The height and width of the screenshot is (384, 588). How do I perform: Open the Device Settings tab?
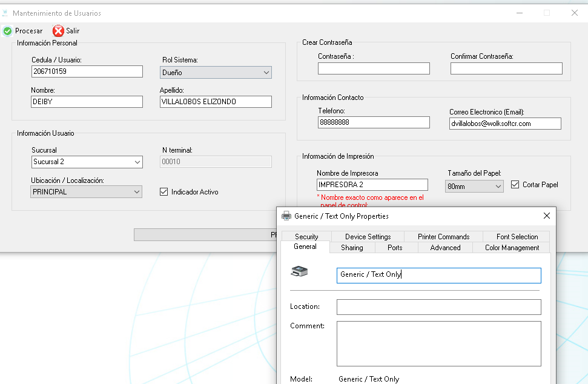(x=368, y=237)
